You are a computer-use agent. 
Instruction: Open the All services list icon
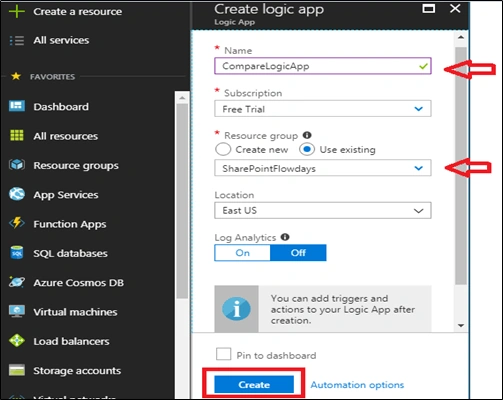pos(17,40)
